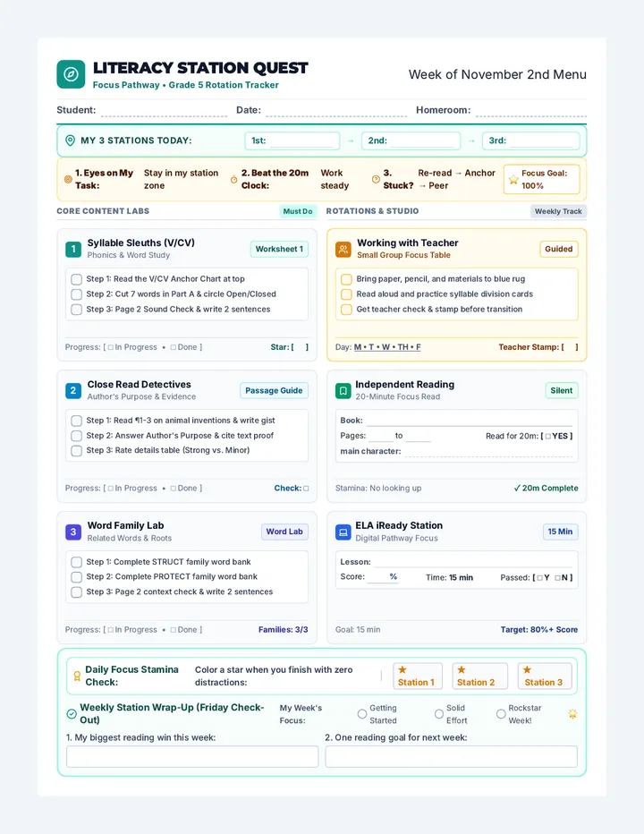Click the Worksheet 1 tag
The height and width of the screenshot is (834, 644).
(279, 249)
